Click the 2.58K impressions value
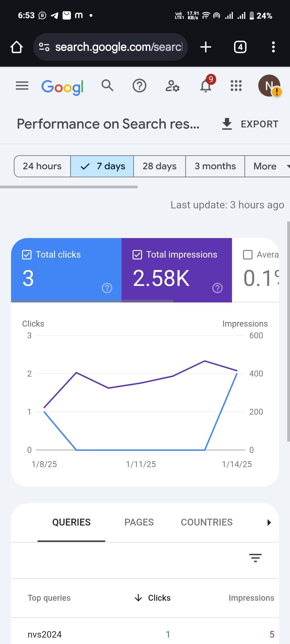Viewport: 290px width, 644px height. [161, 278]
